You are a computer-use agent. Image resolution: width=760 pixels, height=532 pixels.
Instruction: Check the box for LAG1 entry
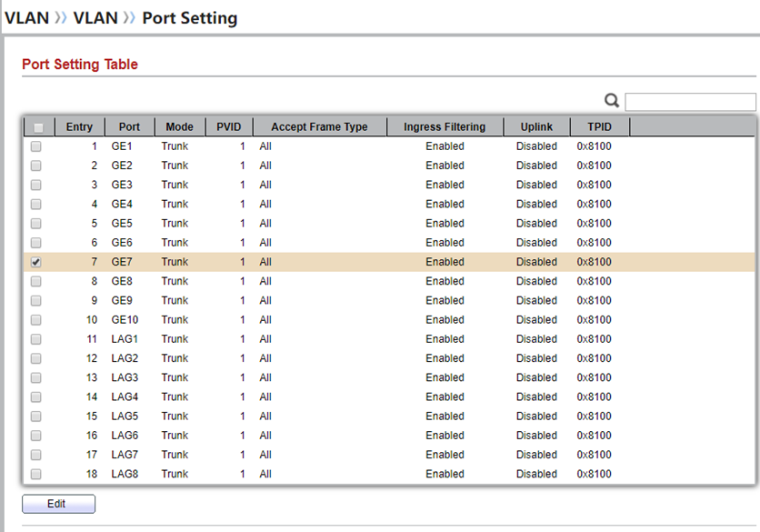coord(37,339)
